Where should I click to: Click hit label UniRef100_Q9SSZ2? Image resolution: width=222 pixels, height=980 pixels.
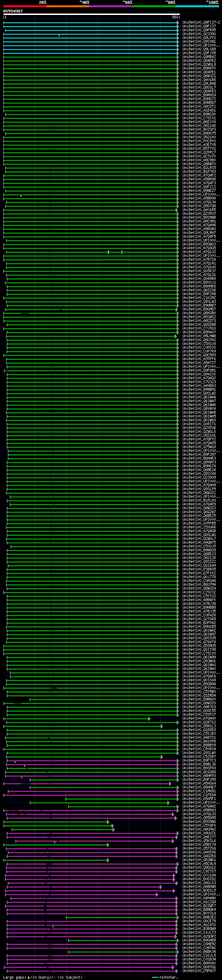tap(199, 561)
